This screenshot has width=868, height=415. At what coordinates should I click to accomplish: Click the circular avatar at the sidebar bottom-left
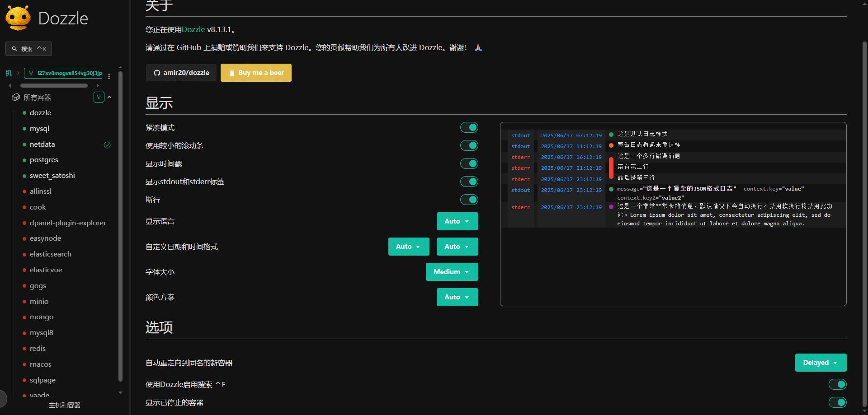click(x=3, y=398)
